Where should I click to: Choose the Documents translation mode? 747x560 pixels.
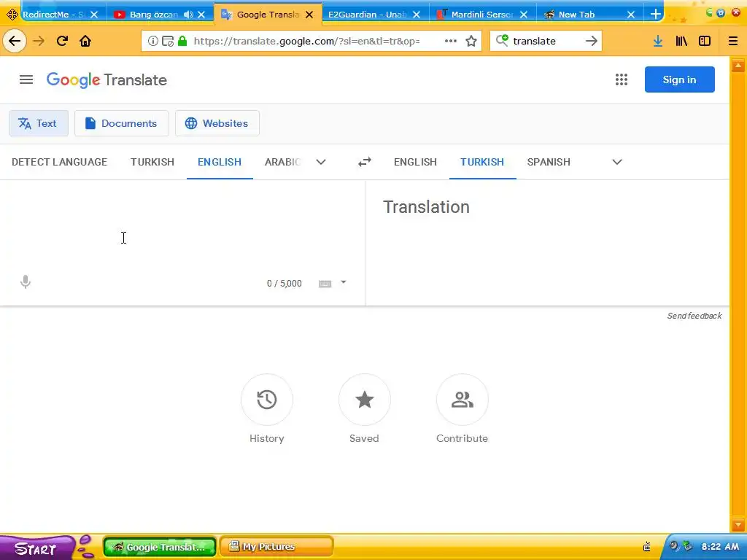pos(122,123)
